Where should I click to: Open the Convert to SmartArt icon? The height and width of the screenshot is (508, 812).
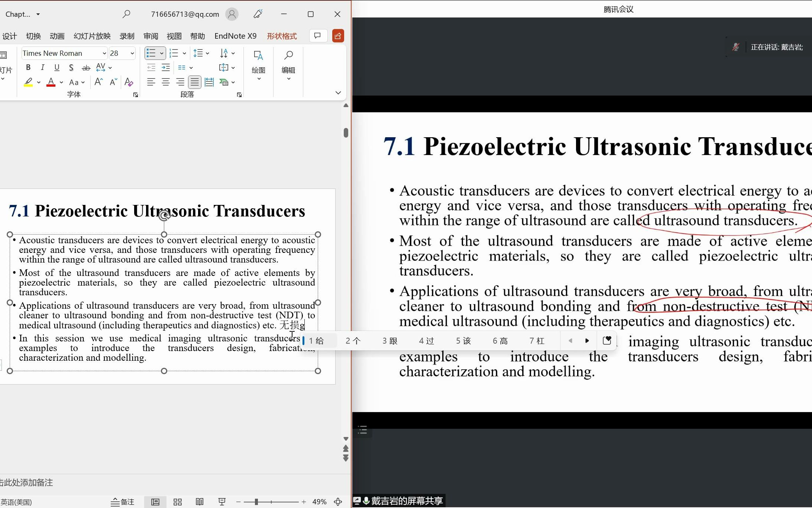click(224, 82)
